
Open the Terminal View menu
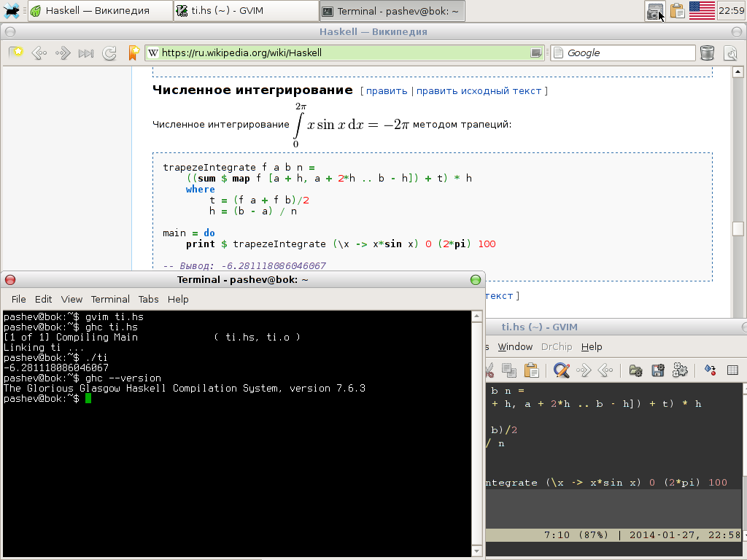tap(71, 299)
